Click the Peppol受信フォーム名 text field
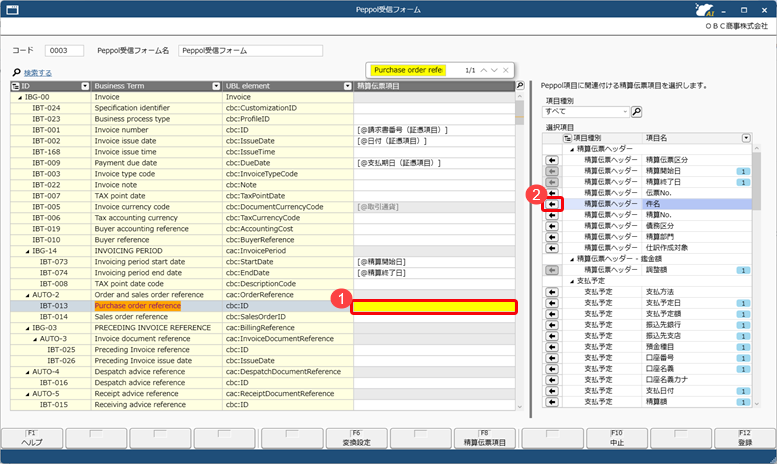Image resolution: width=777 pixels, height=464 pixels. click(251, 51)
